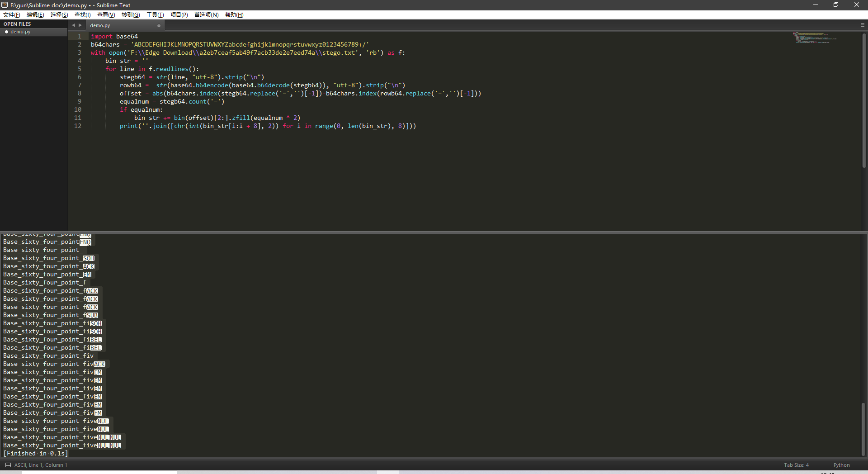Click output line 'Base_sixty_four_point_f'
The image size is (868, 474).
(x=45, y=282)
